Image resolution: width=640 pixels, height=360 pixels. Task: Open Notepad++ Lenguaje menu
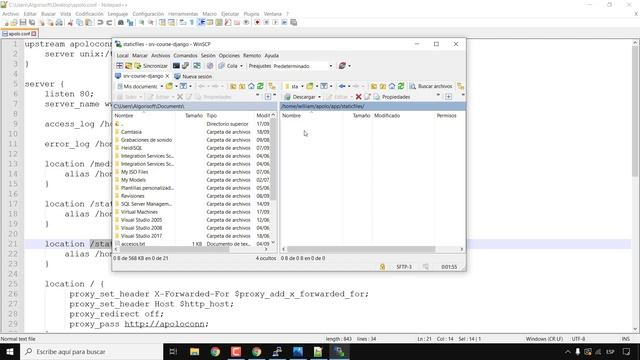118,14
